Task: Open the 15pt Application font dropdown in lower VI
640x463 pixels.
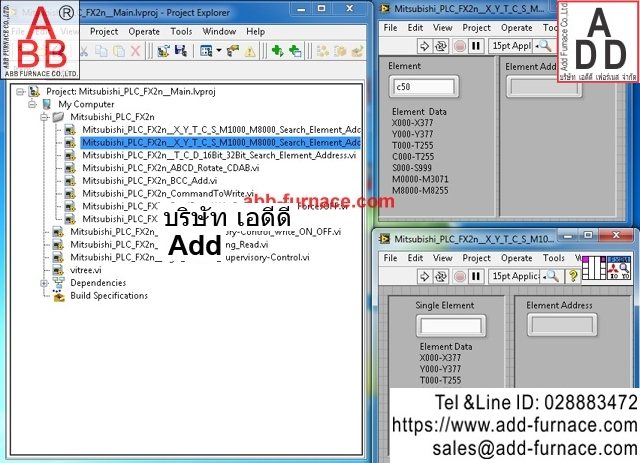Action: pyautogui.click(x=518, y=275)
